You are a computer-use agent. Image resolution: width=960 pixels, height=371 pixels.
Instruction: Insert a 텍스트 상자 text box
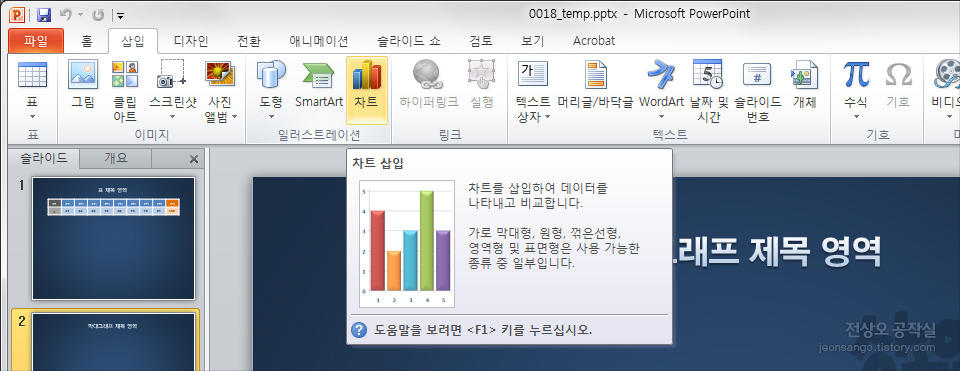[533, 91]
